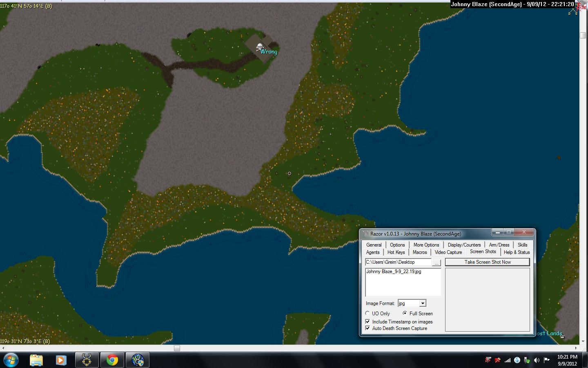Viewport: 588px width, 368px height.
Task: Uncheck Include Timestamp on images
Action: 368,322
